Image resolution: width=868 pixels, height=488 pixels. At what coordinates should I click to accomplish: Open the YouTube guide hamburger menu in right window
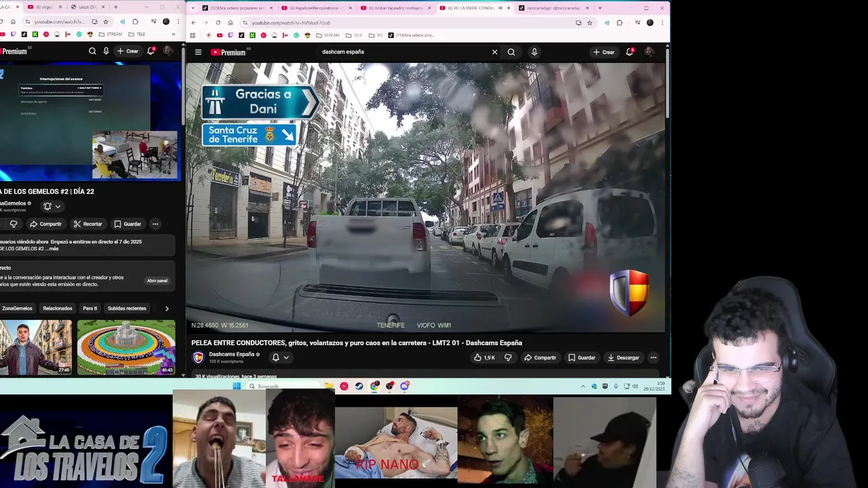[x=198, y=52]
